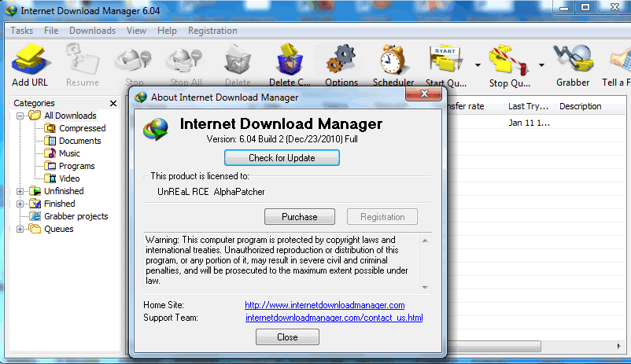Open dropdown arrow next to Stop Queue

point(541,65)
